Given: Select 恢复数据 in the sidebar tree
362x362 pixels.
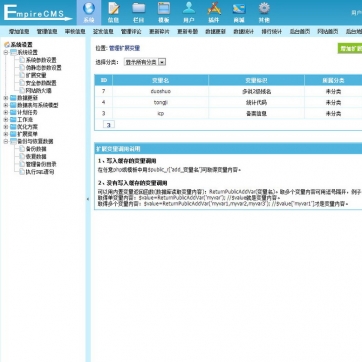Looking at the screenshot, I should [36, 157].
